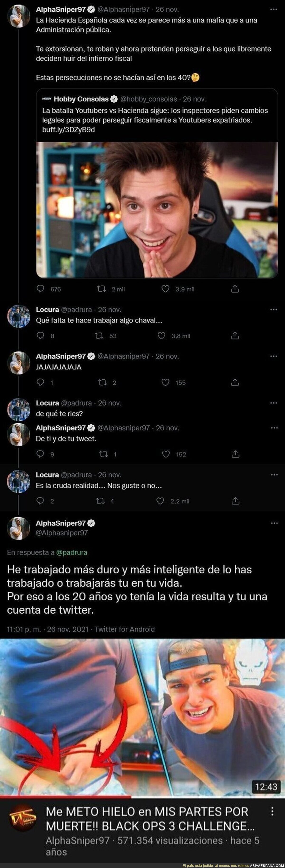Like the main Hacienda Española tweet
The width and height of the screenshot is (285, 868).
[165, 289]
